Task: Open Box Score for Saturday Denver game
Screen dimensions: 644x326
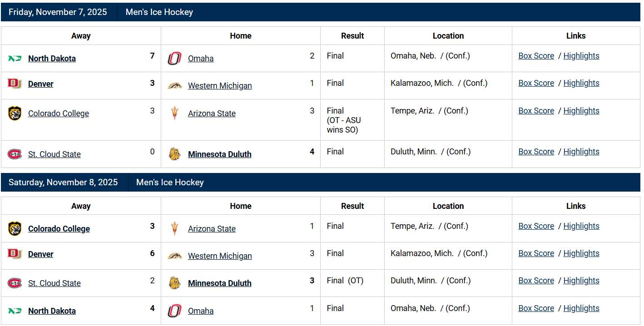Action: pyautogui.click(x=536, y=253)
